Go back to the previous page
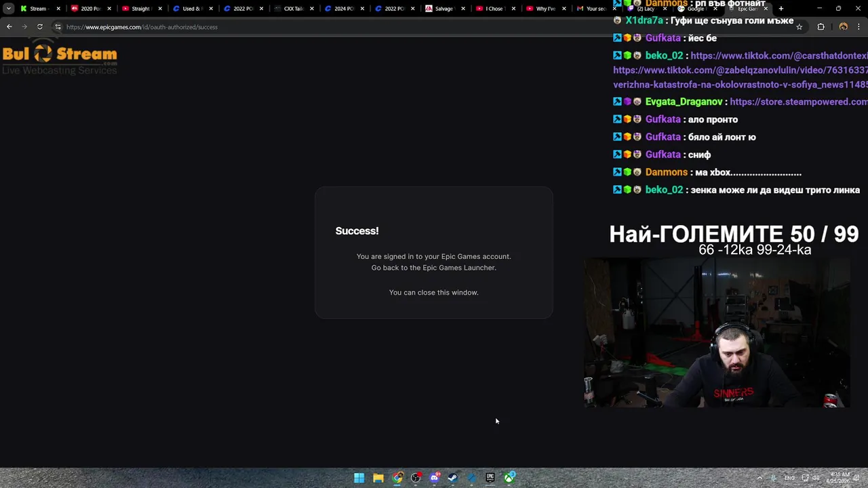The width and height of the screenshot is (868, 488). [9, 26]
